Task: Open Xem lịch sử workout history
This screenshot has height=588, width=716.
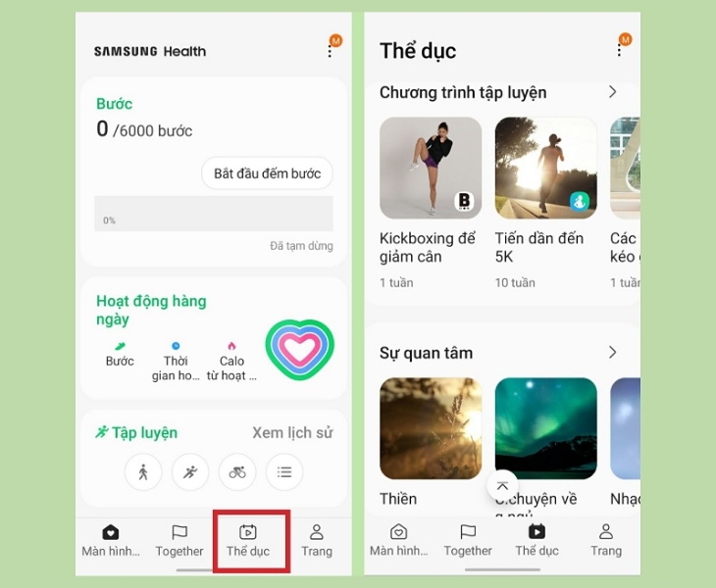Action: 292,432
